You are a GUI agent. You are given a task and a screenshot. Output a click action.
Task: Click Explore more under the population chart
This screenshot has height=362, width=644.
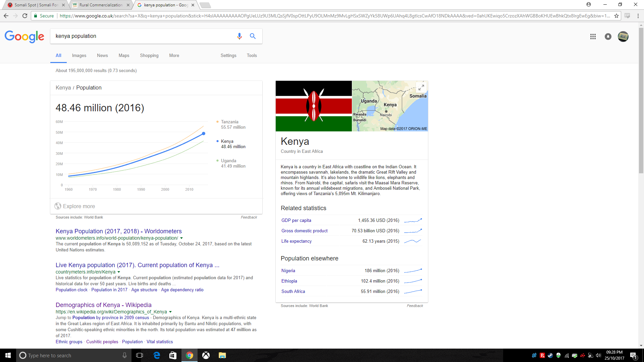[x=79, y=206]
